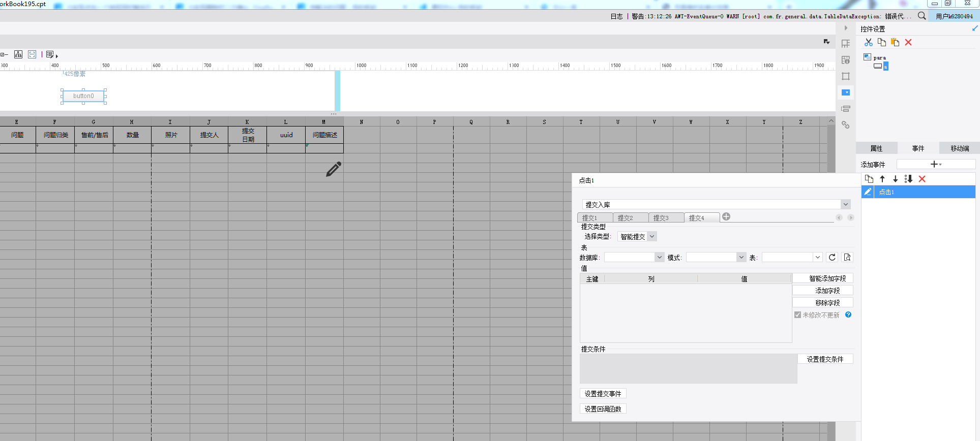980x441 pixels.
Task: Click the cut icon in 控件设置 panel
Action: [869, 42]
